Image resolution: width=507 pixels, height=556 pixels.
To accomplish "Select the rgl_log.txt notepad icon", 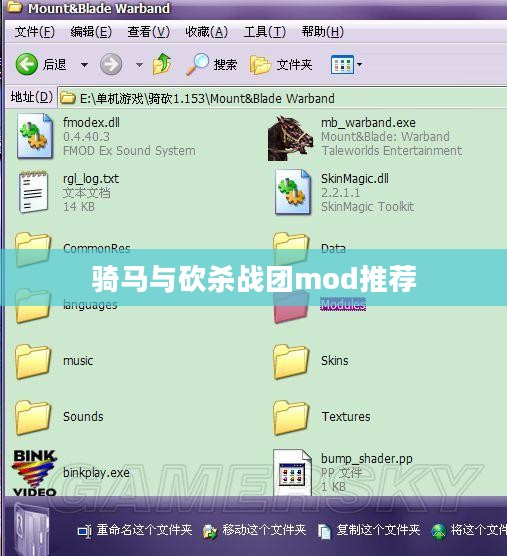I will pos(33,192).
